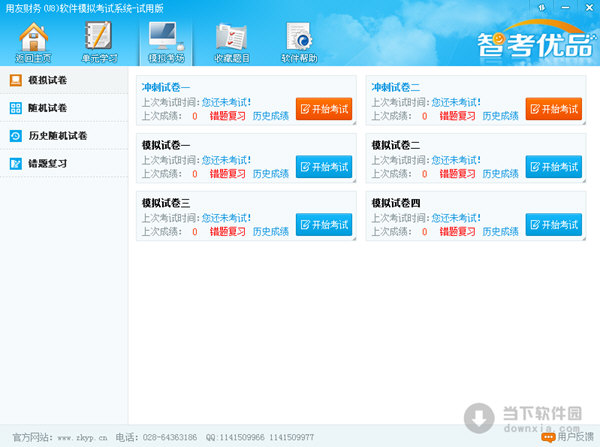
Task: Click the 冲刺试卷二 title
Action: pos(396,87)
